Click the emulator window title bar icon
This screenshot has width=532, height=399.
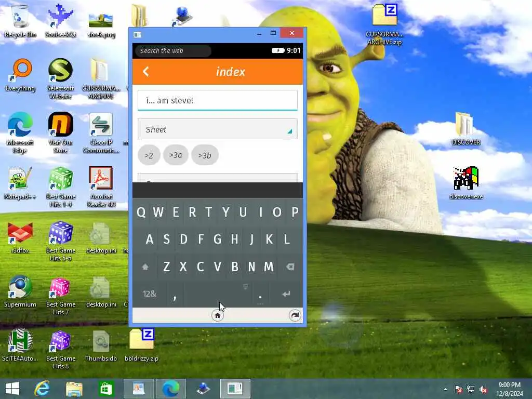coord(137,35)
